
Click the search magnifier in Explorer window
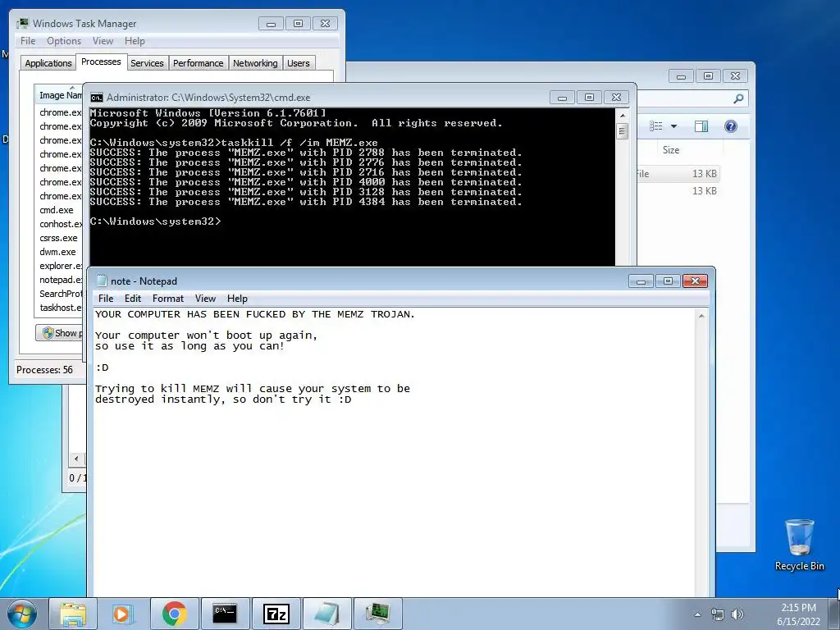pyautogui.click(x=738, y=98)
